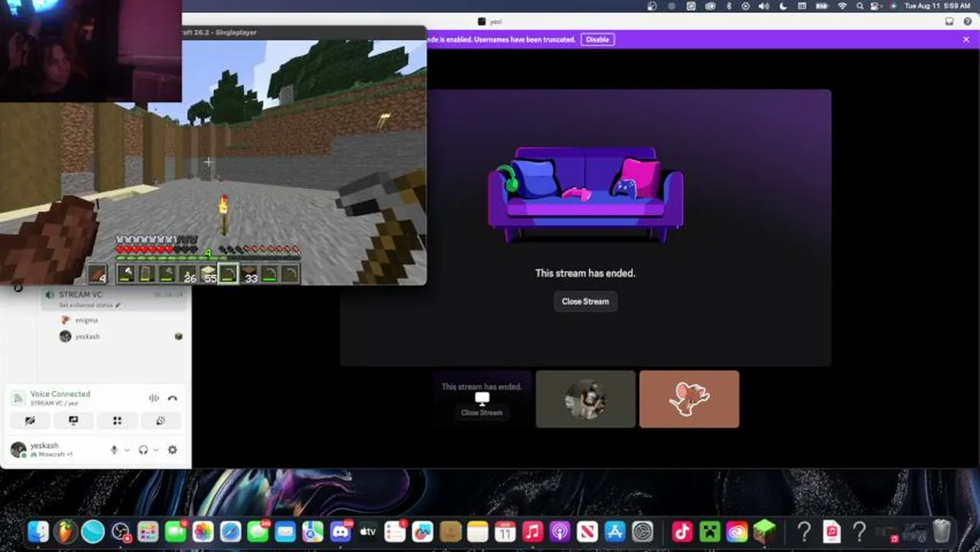The height and width of the screenshot is (552, 980).
Task: Open FaceTime from the dock
Action: pyautogui.click(x=176, y=531)
